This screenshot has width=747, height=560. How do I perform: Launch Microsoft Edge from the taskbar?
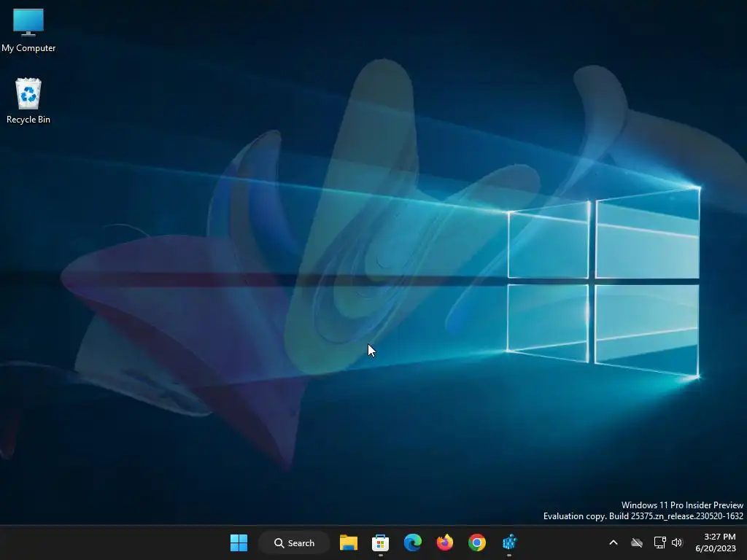[x=413, y=542]
